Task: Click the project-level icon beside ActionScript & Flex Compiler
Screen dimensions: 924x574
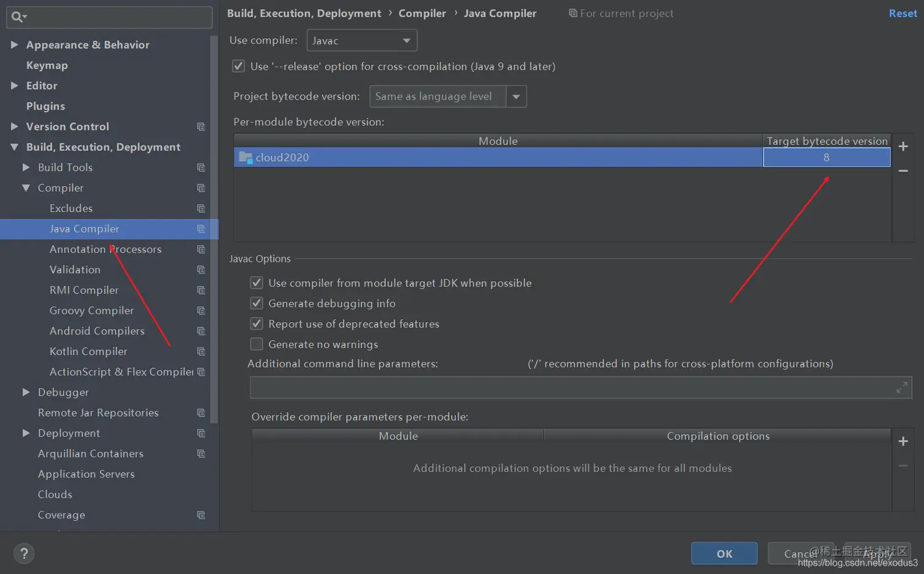Action: (x=200, y=372)
